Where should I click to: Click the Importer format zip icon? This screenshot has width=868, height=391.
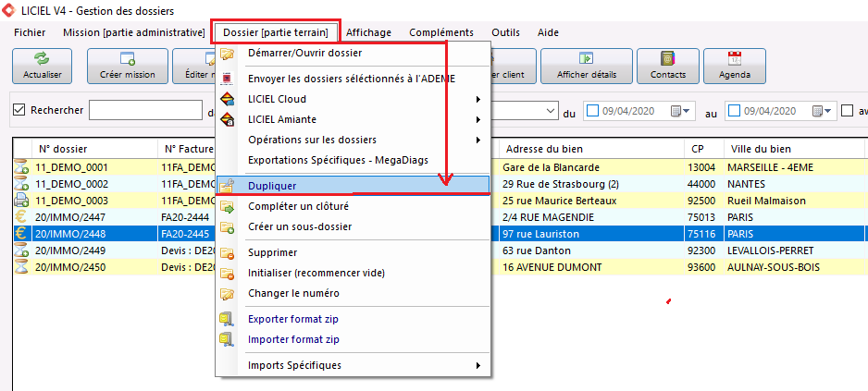227,339
